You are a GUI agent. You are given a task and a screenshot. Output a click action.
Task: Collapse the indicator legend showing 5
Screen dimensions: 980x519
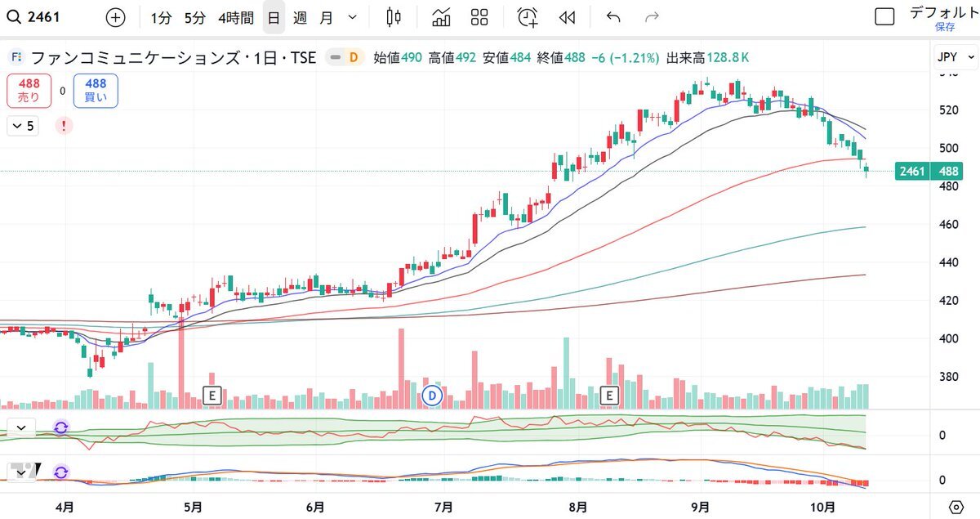coord(22,126)
